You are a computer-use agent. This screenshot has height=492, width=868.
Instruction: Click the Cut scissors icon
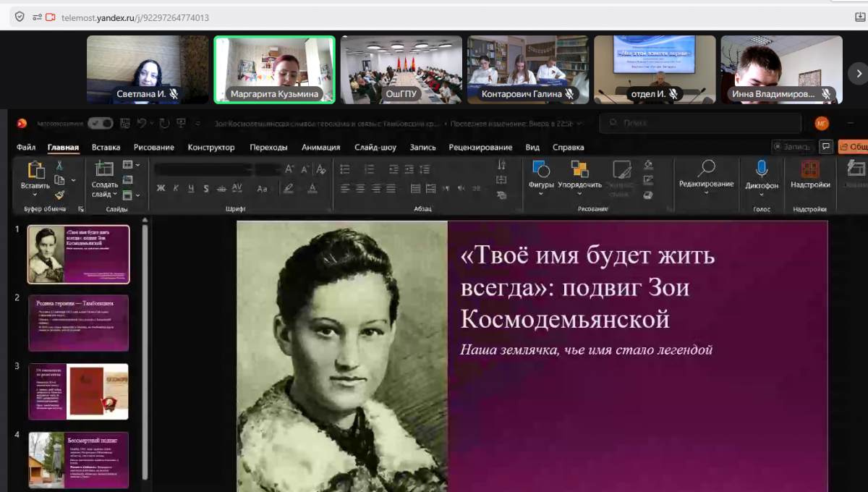click(x=59, y=165)
